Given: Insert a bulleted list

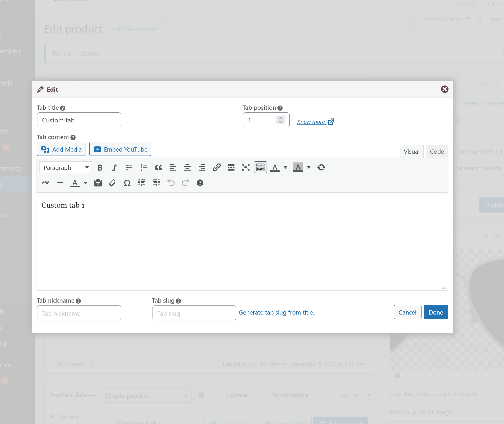Looking at the screenshot, I should pos(129,167).
